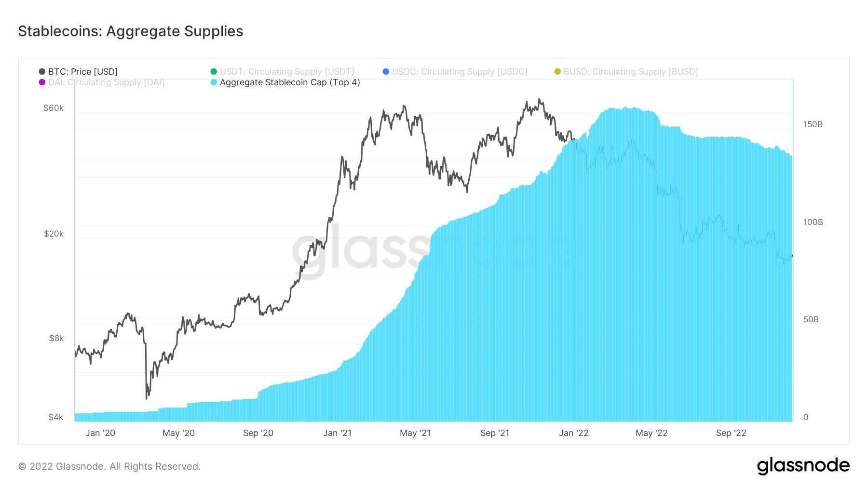Image resolution: width=868 pixels, height=488 pixels.
Task: Enable the DAI: Circulating Supply series
Action: tap(106, 82)
